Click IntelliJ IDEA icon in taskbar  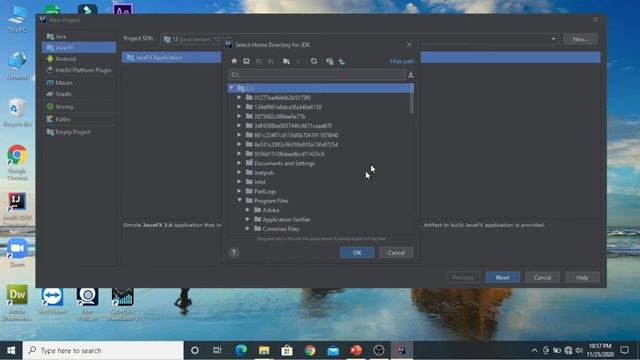click(x=402, y=350)
